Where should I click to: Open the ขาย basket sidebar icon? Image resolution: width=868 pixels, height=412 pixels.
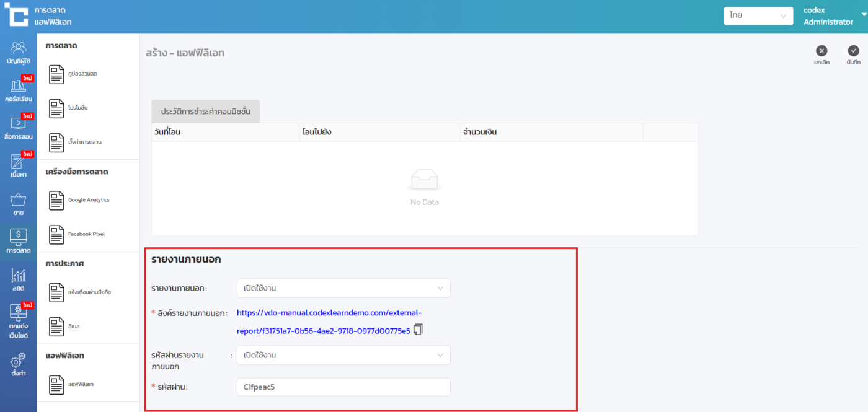(x=18, y=204)
